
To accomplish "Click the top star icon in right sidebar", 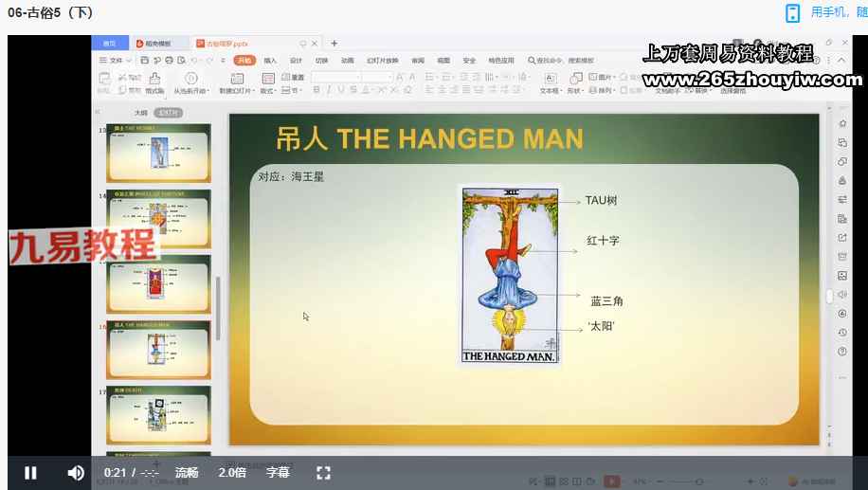I will (x=842, y=123).
